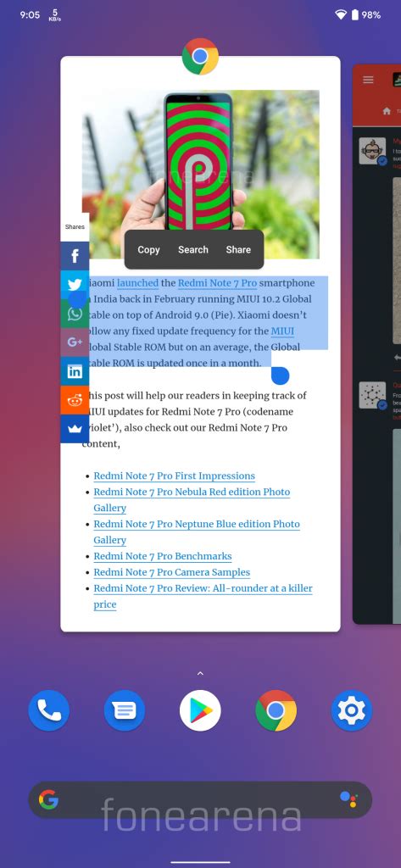Open the Messages app from the dock
This screenshot has height=868, width=401.
(125, 710)
